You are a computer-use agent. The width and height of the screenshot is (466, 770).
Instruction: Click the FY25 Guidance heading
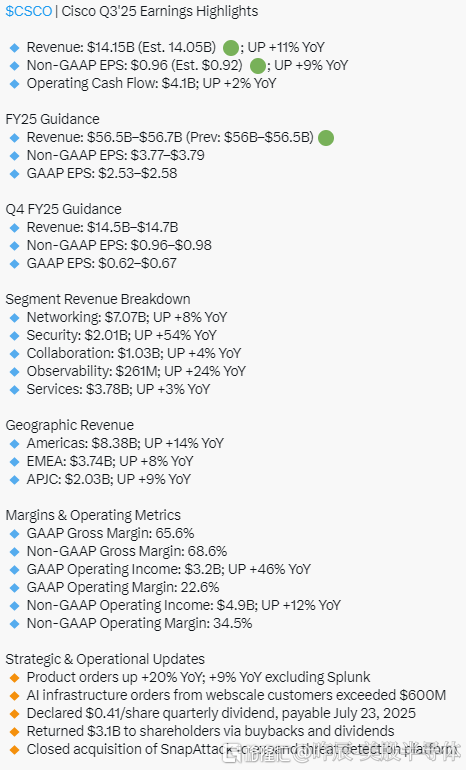53,119
